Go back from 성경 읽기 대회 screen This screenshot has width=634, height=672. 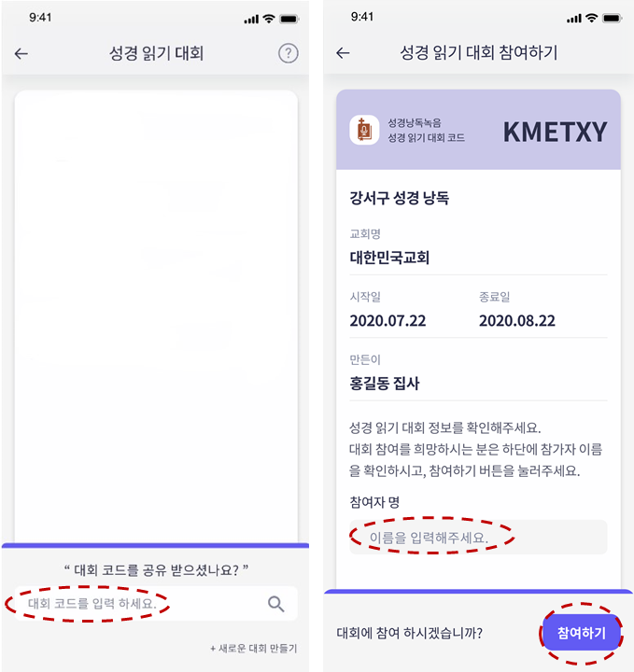[x=21, y=53]
